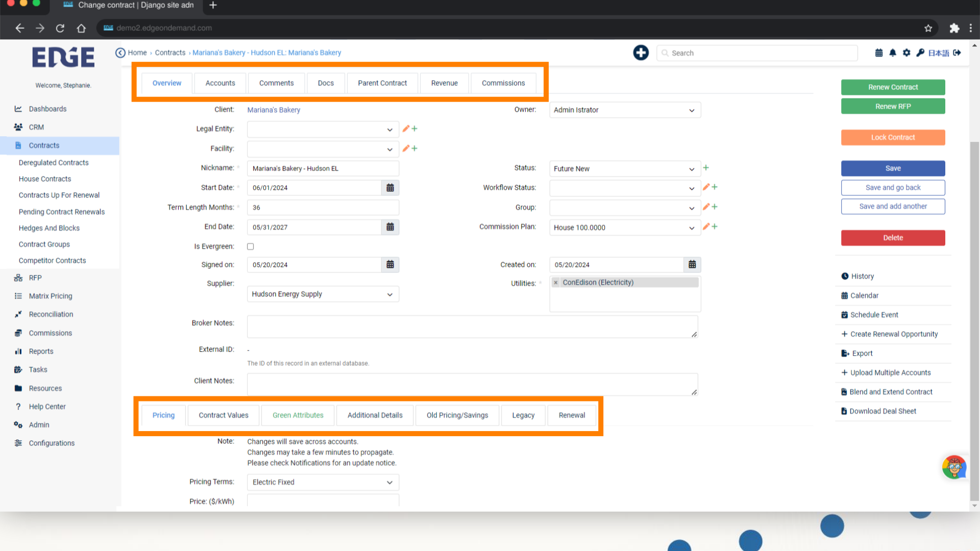Open the Pricing Terms dropdown
Viewport: 980px width, 551px height.
tap(323, 482)
